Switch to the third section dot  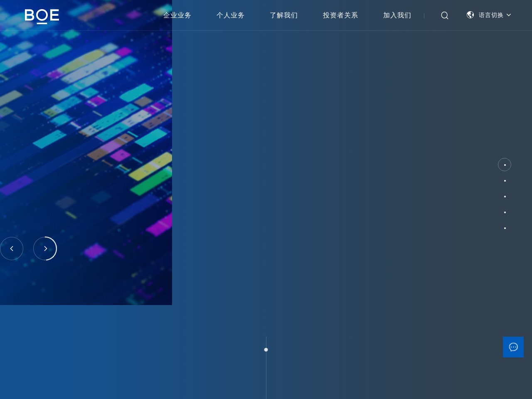pyautogui.click(x=505, y=197)
